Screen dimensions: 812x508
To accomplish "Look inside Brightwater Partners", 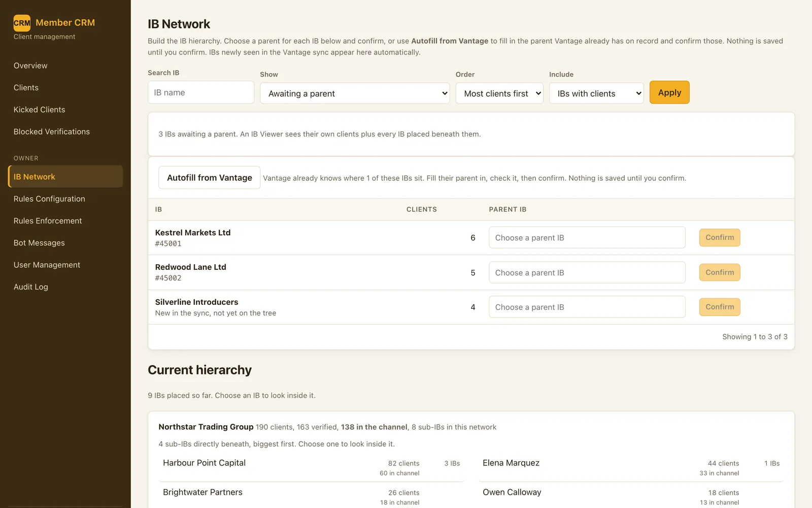I will point(311,497).
